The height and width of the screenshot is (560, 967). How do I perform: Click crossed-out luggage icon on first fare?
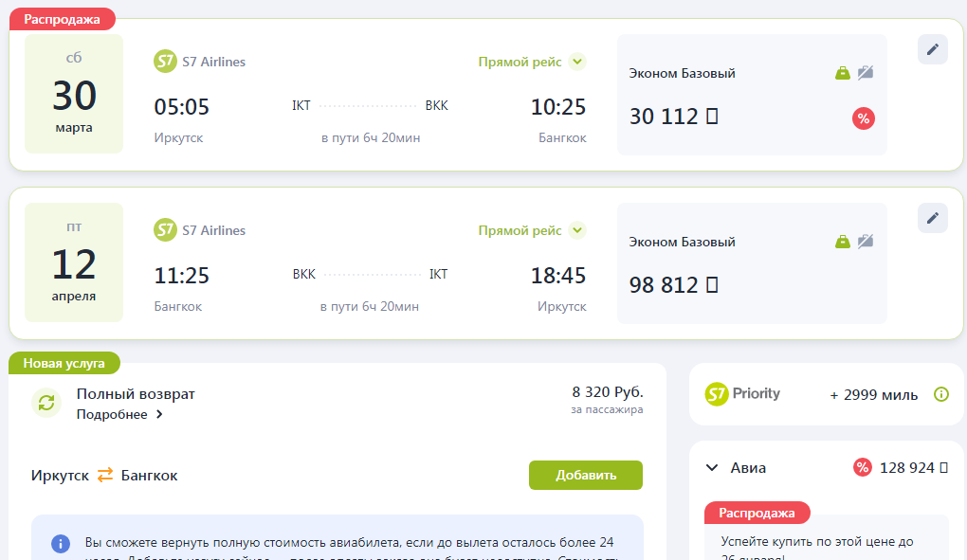865,73
